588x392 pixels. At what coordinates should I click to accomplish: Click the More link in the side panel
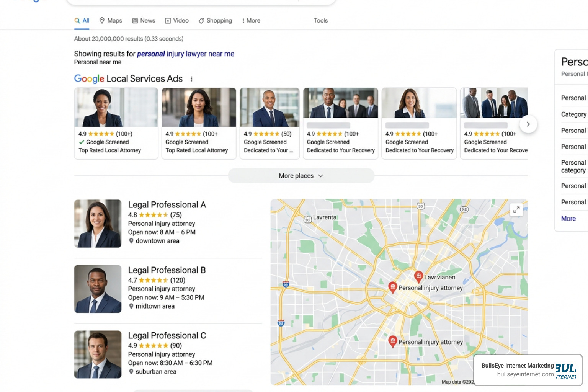(568, 219)
